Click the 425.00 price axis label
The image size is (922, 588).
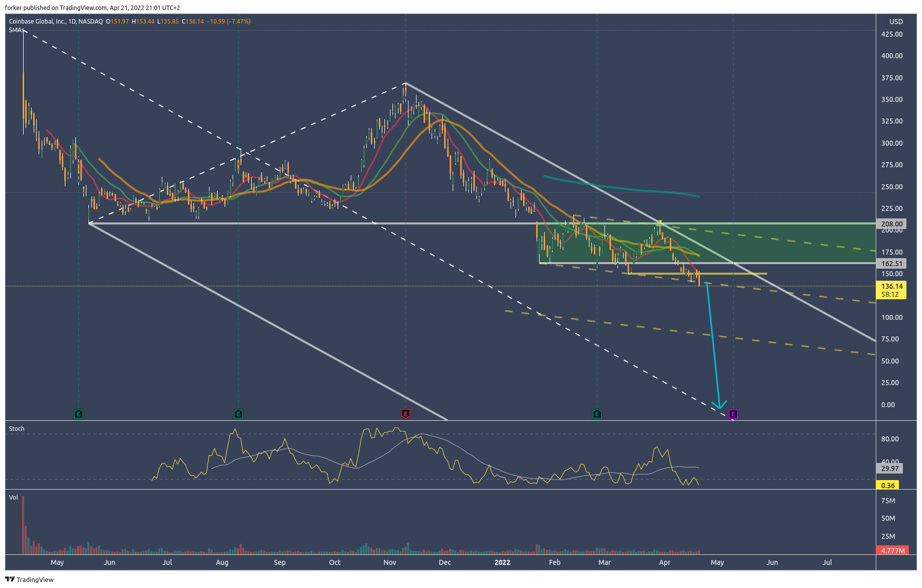[892, 34]
